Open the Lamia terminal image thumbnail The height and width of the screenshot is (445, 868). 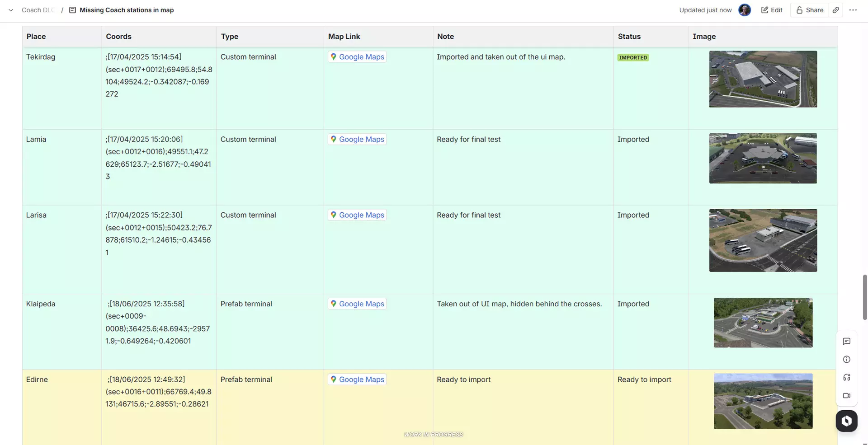tap(763, 159)
